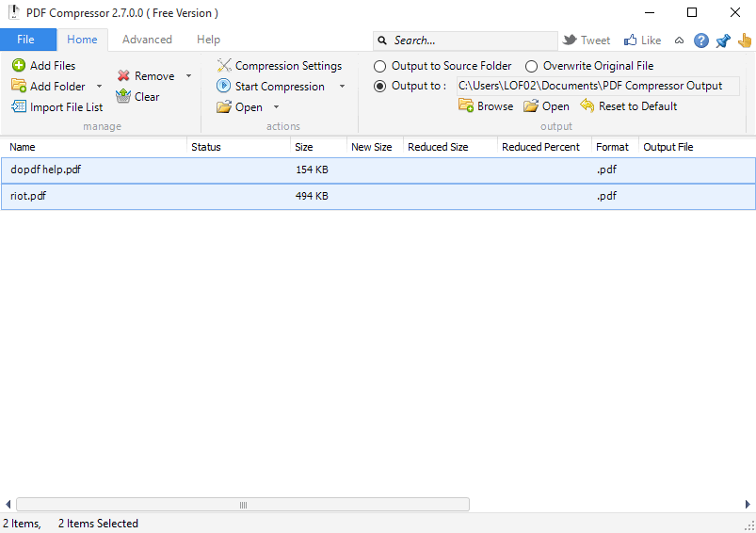Expand the Start Compression dropdown arrow
Screen dimensions: 756x533
tap(342, 87)
